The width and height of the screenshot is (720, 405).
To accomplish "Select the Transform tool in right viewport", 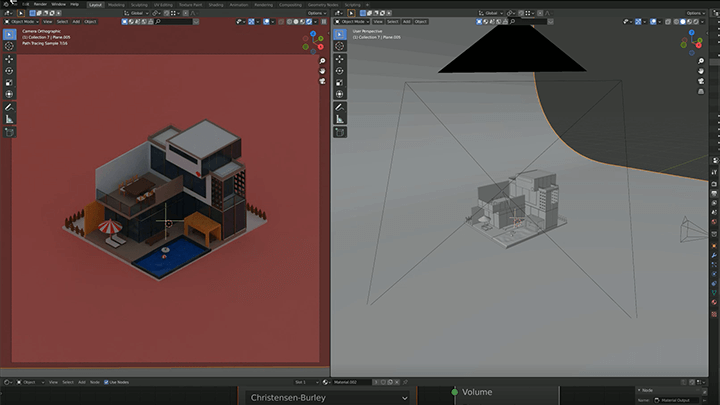I will coord(340,94).
